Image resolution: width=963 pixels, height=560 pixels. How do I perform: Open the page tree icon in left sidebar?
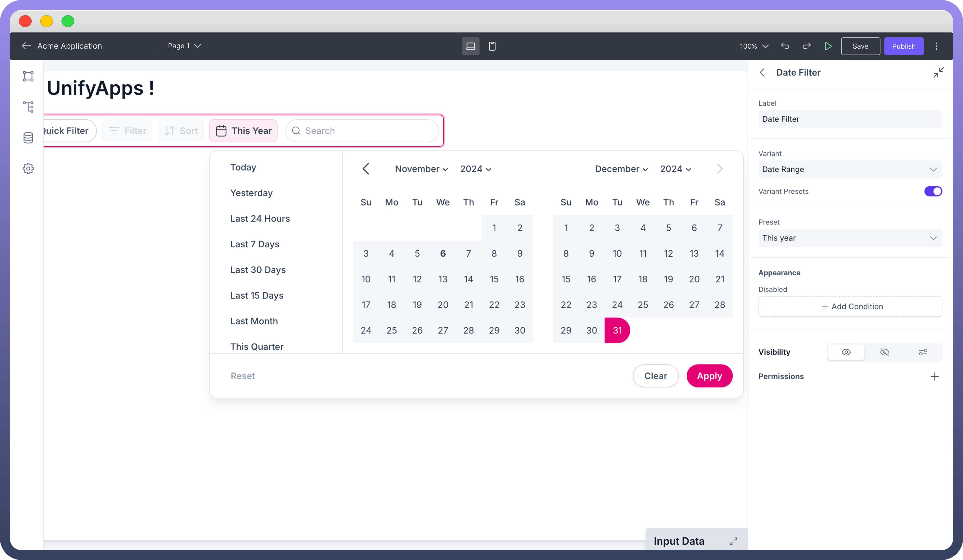(x=28, y=107)
